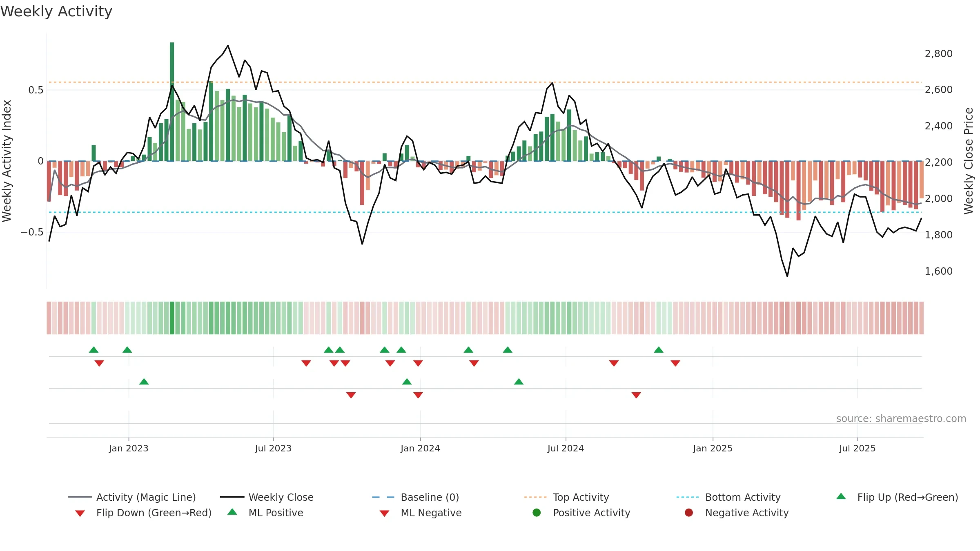This screenshot has height=551, width=980.
Task: Click the 0.5 activity index tick
Action: coord(36,90)
